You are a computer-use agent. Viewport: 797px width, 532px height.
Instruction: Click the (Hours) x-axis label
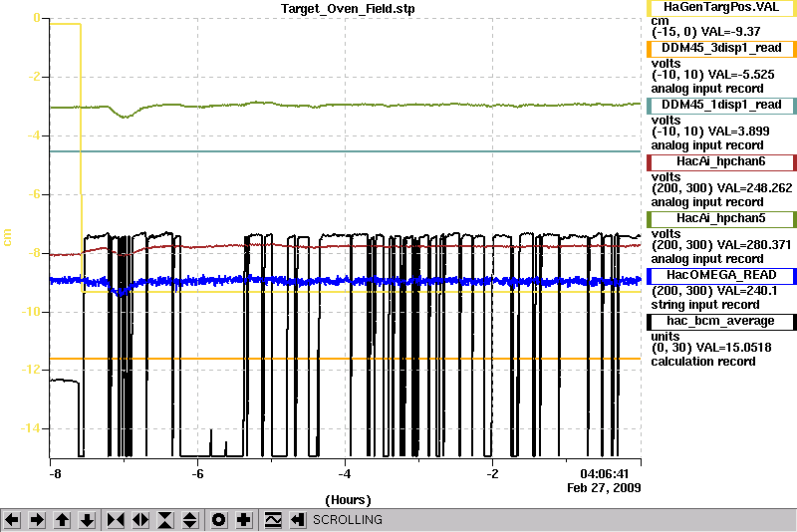coord(348,500)
